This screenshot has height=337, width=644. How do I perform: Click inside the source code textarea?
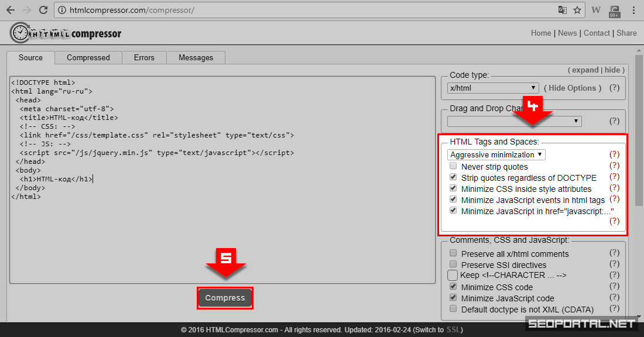pos(222,234)
